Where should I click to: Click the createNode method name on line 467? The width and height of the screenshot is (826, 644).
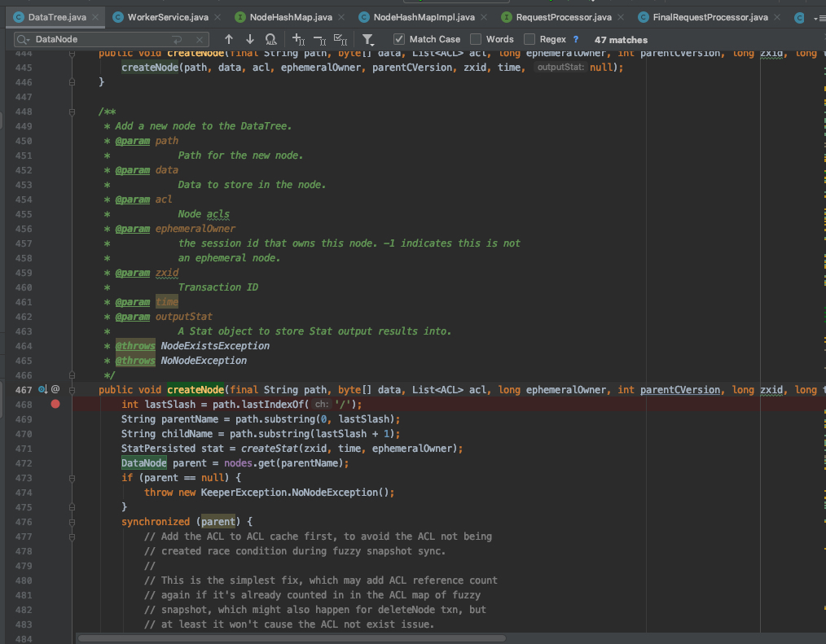click(x=196, y=390)
